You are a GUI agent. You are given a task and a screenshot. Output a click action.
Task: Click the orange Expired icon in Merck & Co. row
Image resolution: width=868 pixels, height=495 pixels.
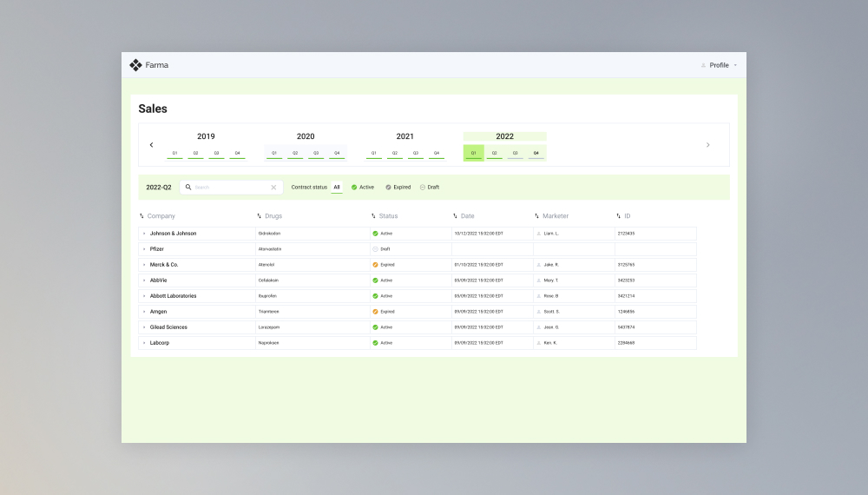(375, 265)
